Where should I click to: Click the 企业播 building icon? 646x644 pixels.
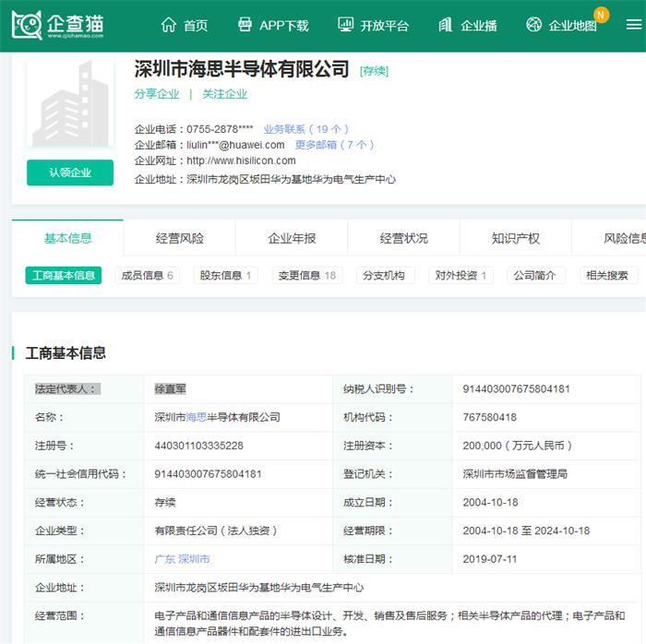[446, 25]
